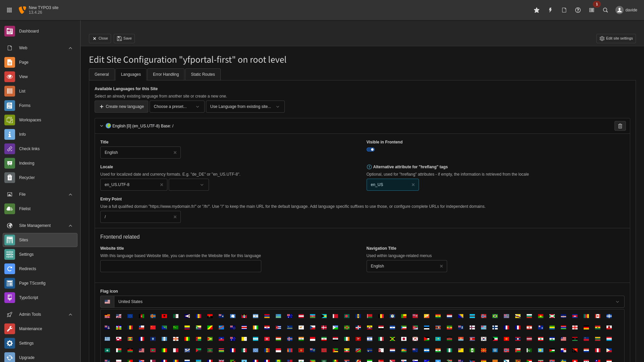Collapse the English language panel
The height and width of the screenshot is (362, 644).
102,126
